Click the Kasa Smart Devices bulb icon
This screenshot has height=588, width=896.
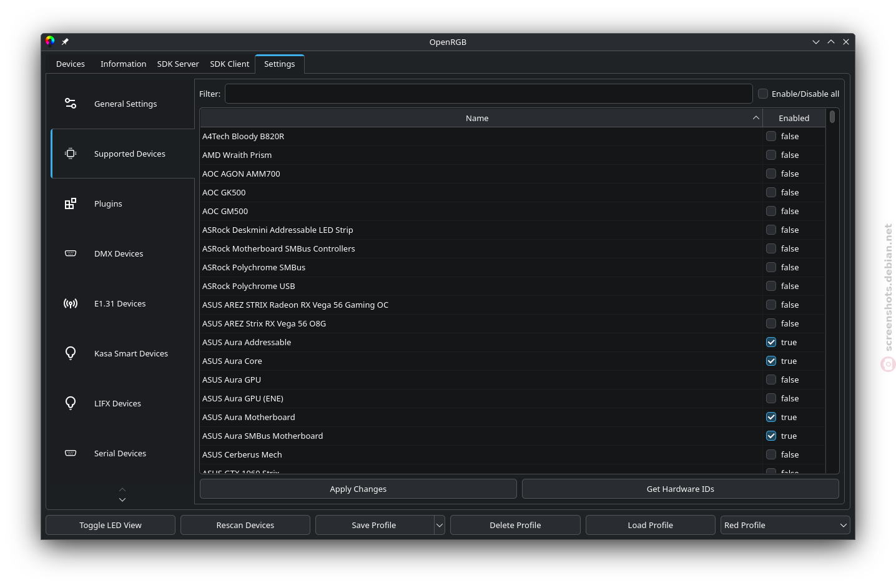pyautogui.click(x=71, y=353)
